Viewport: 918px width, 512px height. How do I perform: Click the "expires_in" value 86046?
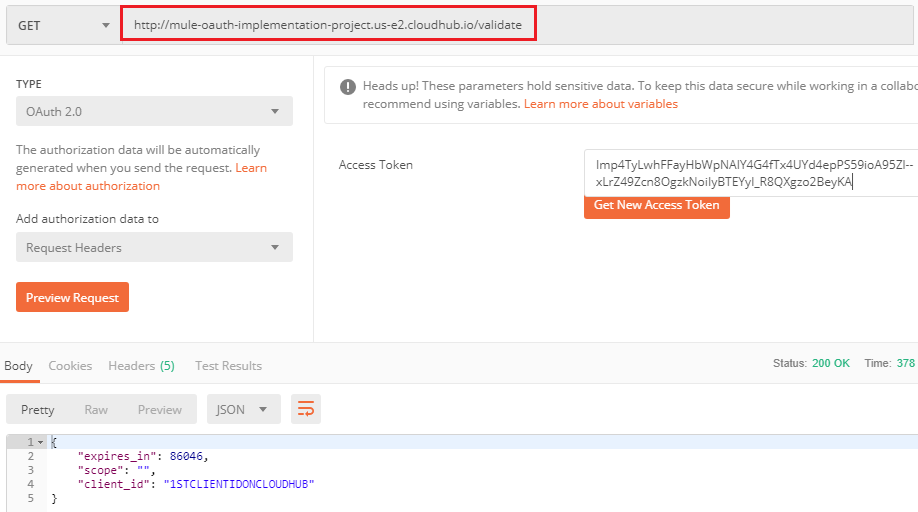coord(186,456)
